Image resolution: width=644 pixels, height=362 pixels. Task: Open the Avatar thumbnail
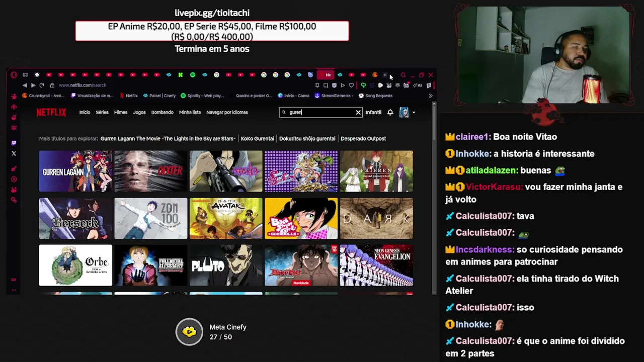point(226,218)
